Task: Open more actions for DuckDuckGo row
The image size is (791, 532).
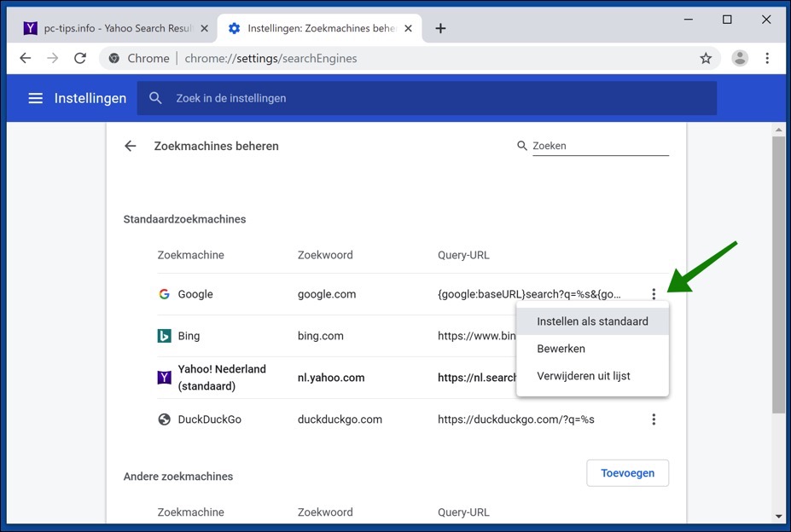Action: tap(654, 419)
